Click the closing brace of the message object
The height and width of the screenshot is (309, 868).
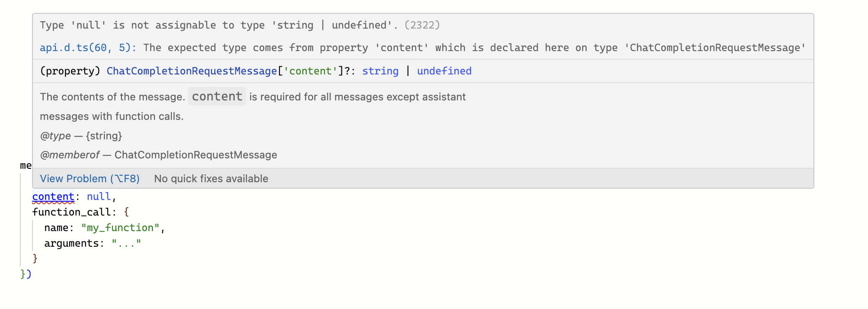[x=35, y=257]
